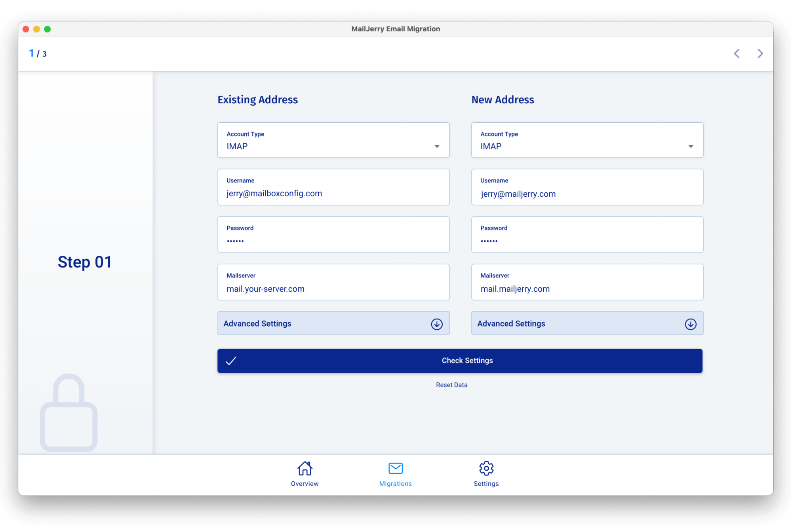The height and width of the screenshot is (532, 792).
Task: Click the Step 01 label
Action: (x=84, y=262)
